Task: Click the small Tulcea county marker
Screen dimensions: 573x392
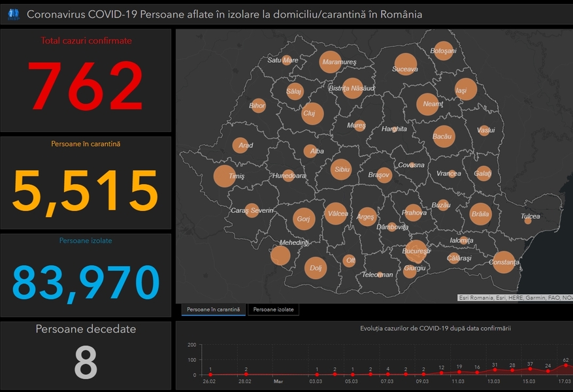Action: coord(528,220)
